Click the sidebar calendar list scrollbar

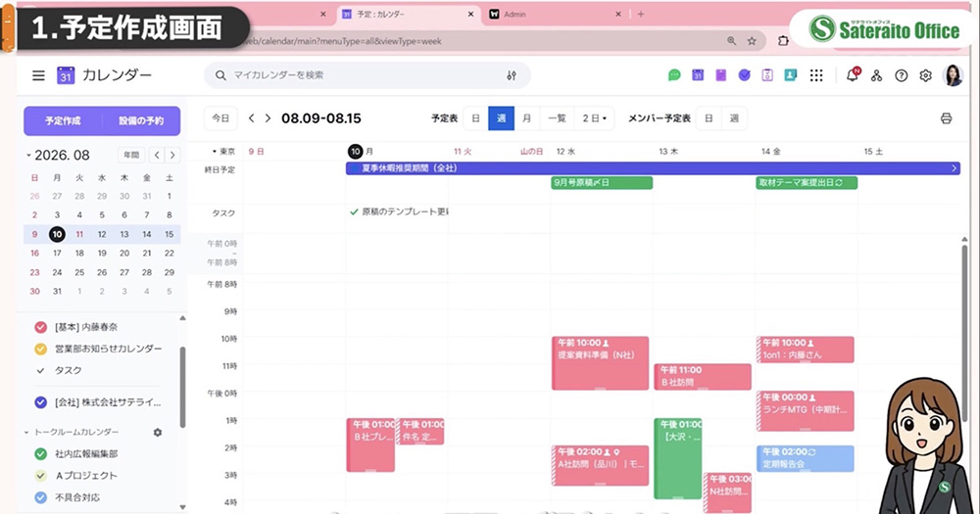click(x=182, y=388)
